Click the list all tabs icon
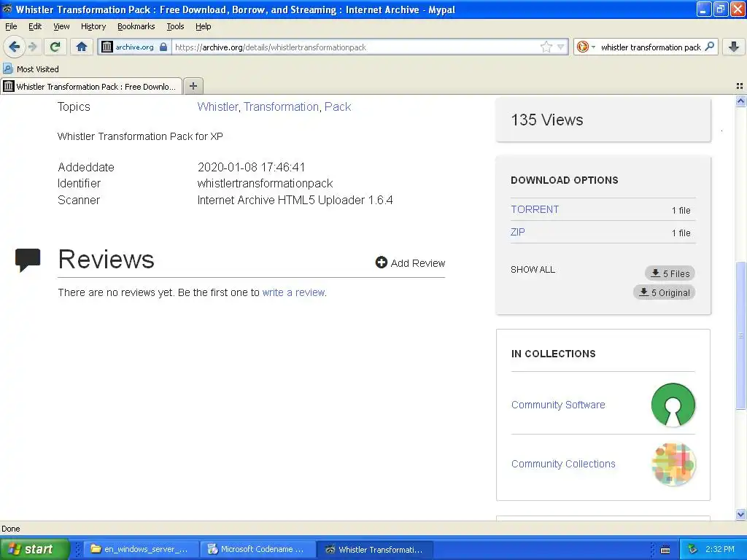Image resolution: width=747 pixels, height=560 pixels. click(740, 86)
